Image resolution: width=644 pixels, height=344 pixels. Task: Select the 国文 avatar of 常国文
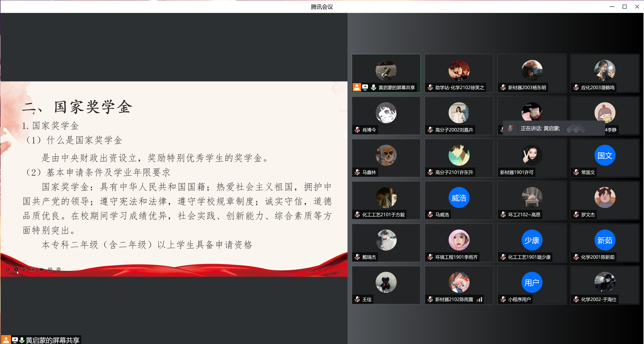click(x=604, y=155)
